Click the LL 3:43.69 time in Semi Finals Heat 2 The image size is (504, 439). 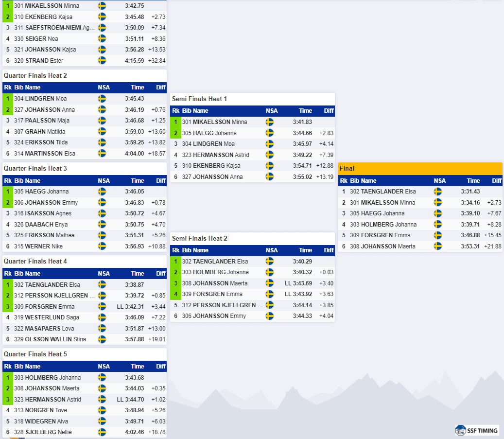[x=298, y=283]
